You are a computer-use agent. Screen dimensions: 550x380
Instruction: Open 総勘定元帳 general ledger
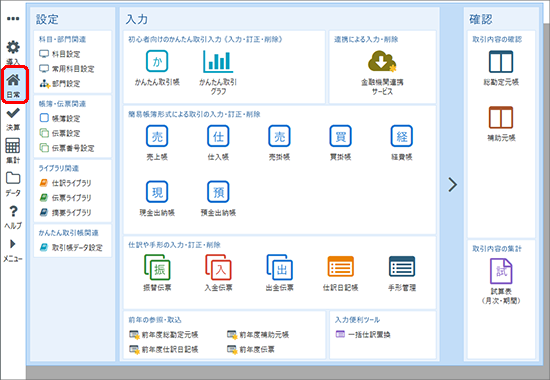501,62
